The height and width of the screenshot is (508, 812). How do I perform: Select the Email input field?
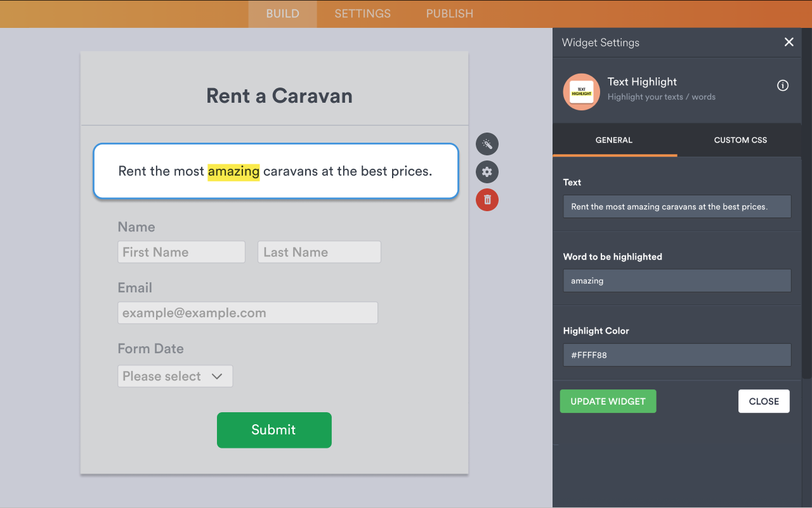(247, 312)
